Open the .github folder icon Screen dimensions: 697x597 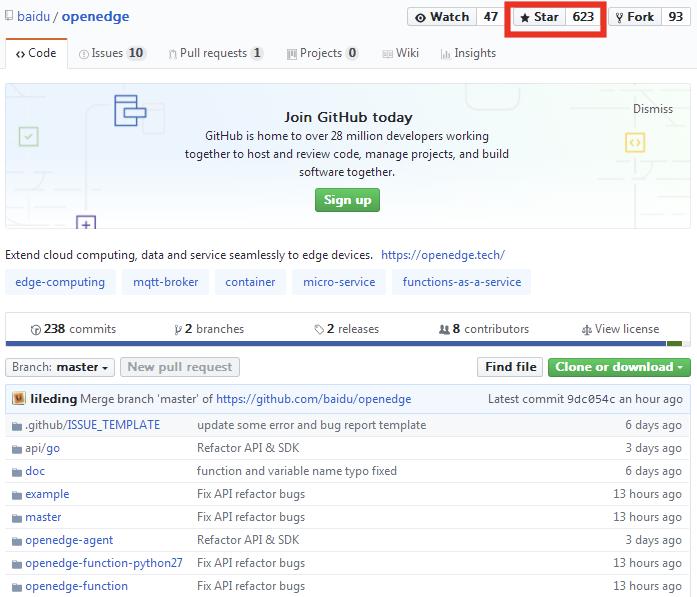[x=17, y=426]
